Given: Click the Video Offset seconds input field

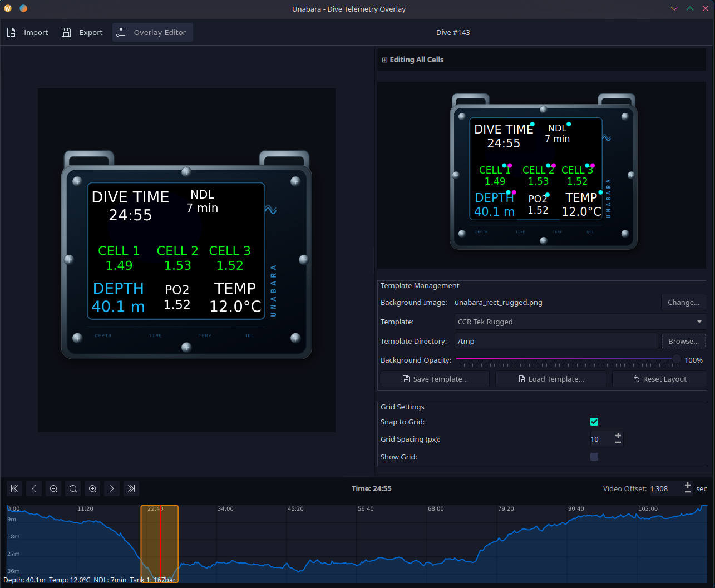Looking at the screenshot, I should pyautogui.click(x=664, y=488).
